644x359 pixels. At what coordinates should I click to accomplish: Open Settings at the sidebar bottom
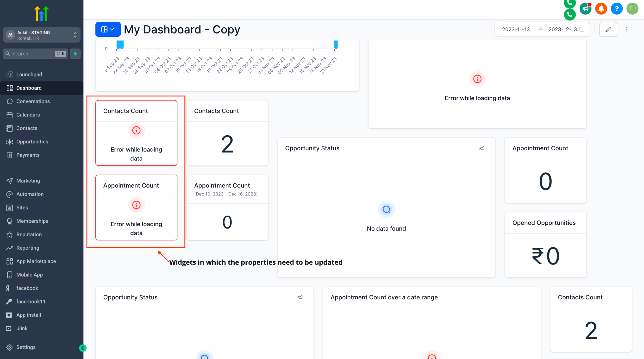[26, 347]
